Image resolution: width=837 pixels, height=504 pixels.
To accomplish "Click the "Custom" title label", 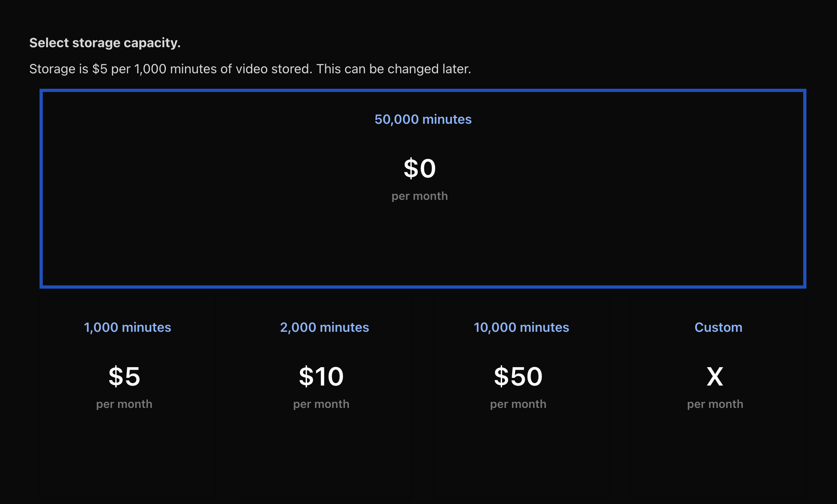I will [718, 327].
